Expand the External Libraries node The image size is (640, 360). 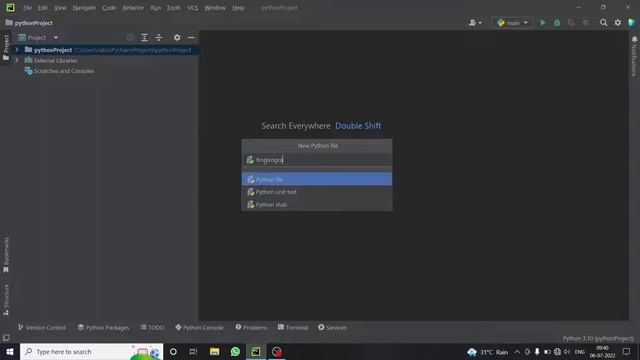tap(17, 60)
